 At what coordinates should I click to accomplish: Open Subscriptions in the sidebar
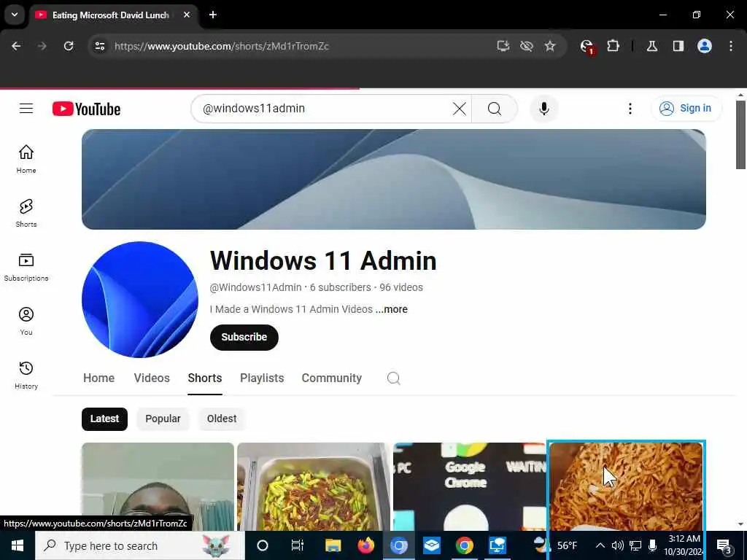[x=26, y=267]
